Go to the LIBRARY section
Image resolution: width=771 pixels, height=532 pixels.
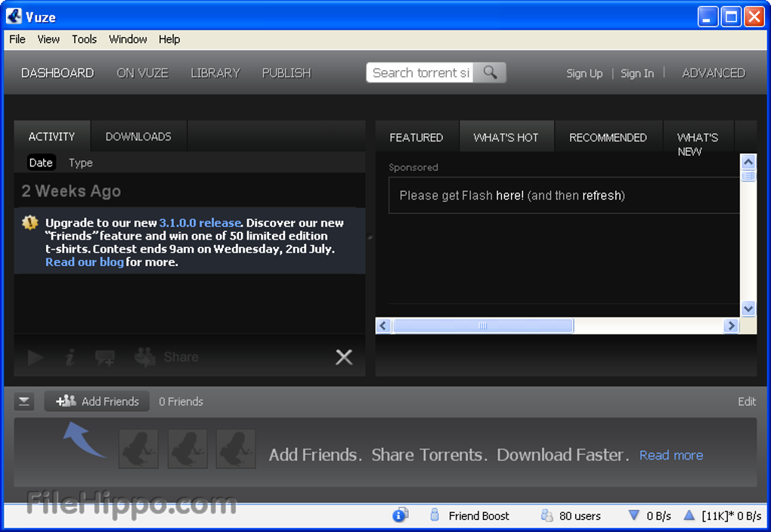[215, 73]
